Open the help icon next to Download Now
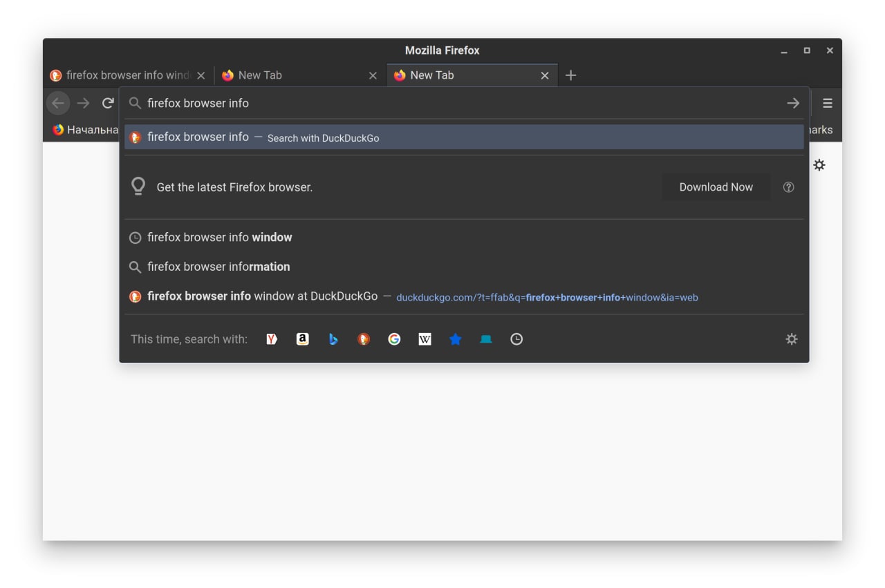885x588 pixels. coord(788,187)
